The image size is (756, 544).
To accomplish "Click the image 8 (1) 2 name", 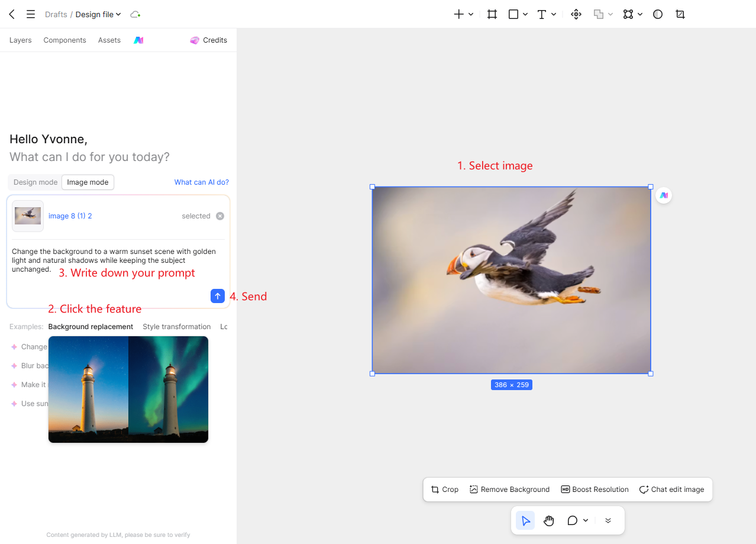I will (x=70, y=216).
